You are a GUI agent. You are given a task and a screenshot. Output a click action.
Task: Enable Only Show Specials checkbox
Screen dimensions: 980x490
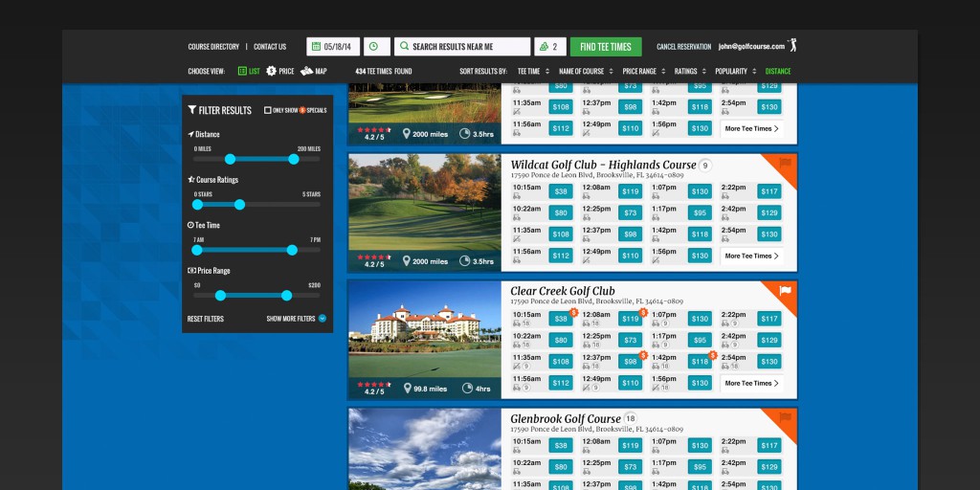[x=268, y=110]
